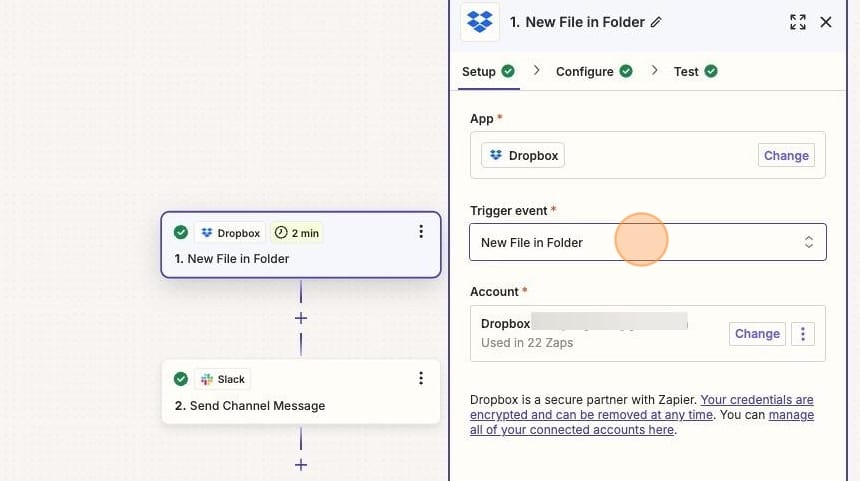Open options menu for Dropbox step
This screenshot has height=481, width=860.
tap(421, 231)
